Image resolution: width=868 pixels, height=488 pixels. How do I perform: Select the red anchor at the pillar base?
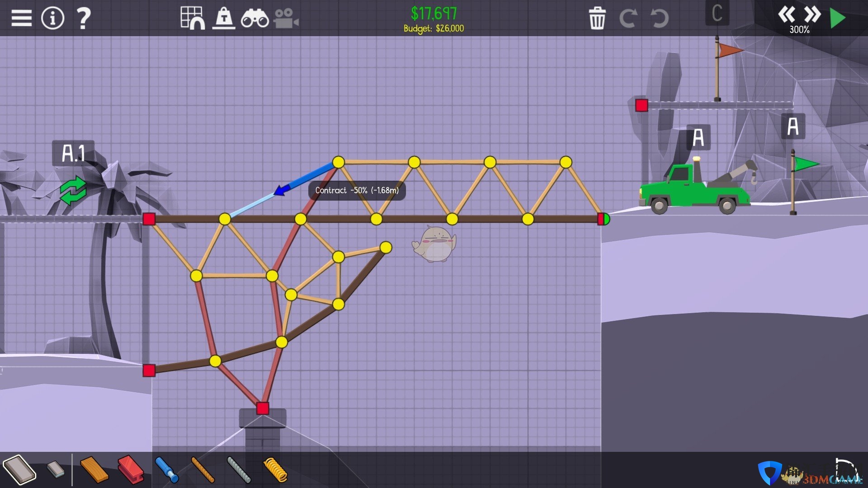263,408
